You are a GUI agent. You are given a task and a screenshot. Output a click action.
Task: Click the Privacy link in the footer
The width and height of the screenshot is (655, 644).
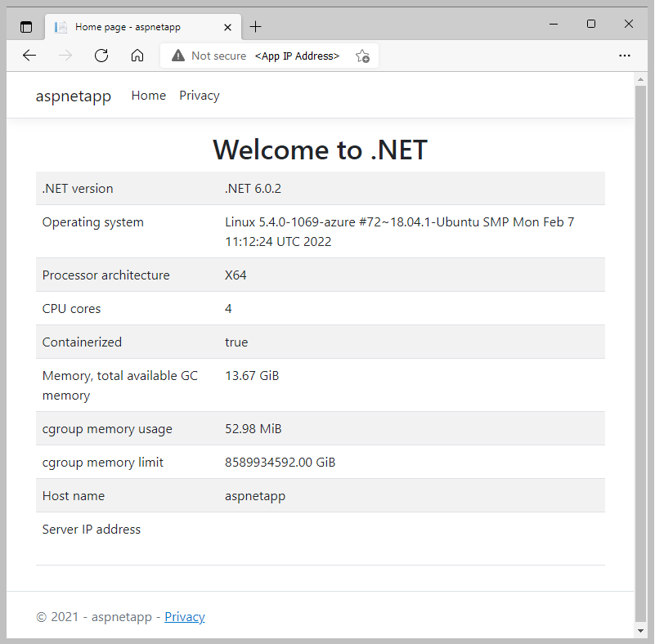[185, 616]
